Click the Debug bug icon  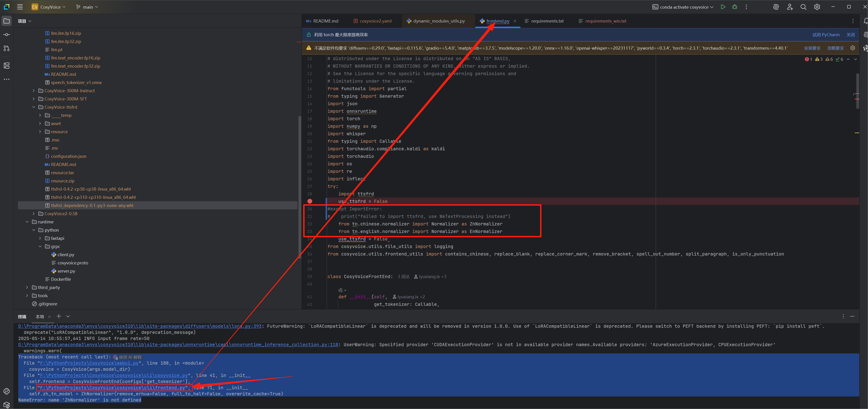click(x=734, y=7)
